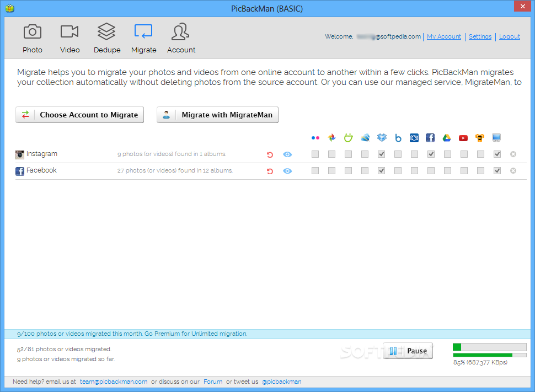Uncheck Dropbox for the Instagram row

(x=382, y=154)
